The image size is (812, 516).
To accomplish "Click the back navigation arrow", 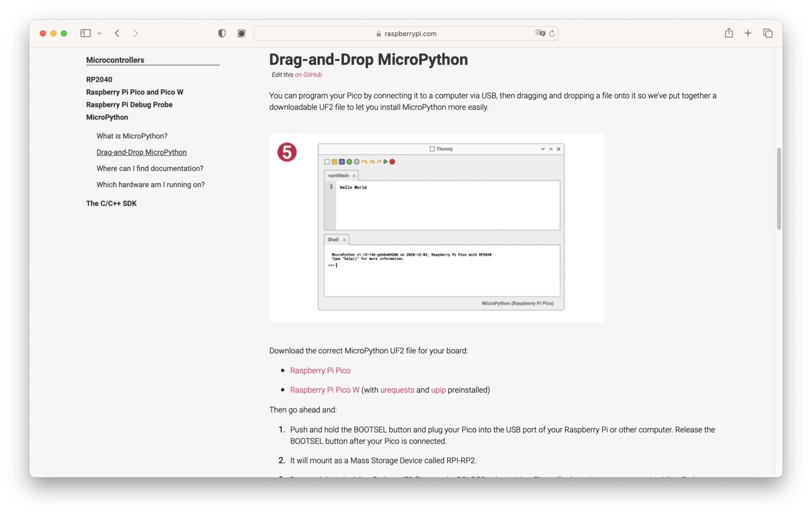I will (117, 33).
